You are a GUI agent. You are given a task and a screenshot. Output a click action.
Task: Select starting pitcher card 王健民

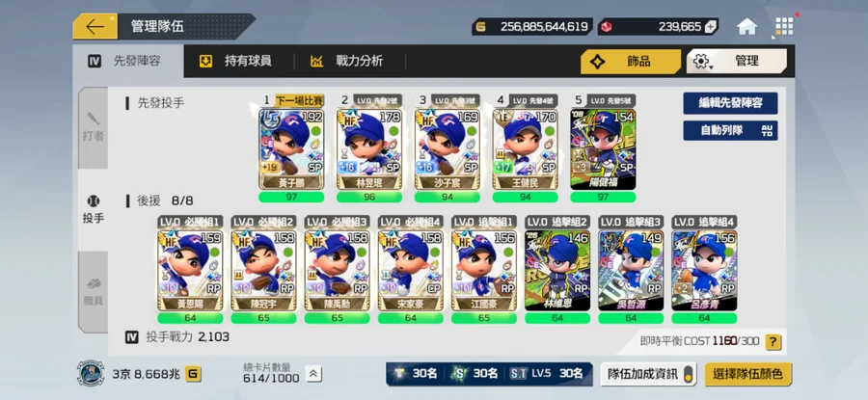(526, 149)
